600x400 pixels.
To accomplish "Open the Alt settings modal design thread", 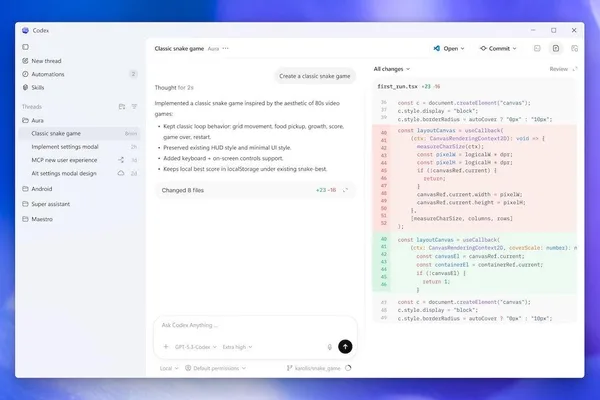I will pyautogui.click(x=80, y=173).
